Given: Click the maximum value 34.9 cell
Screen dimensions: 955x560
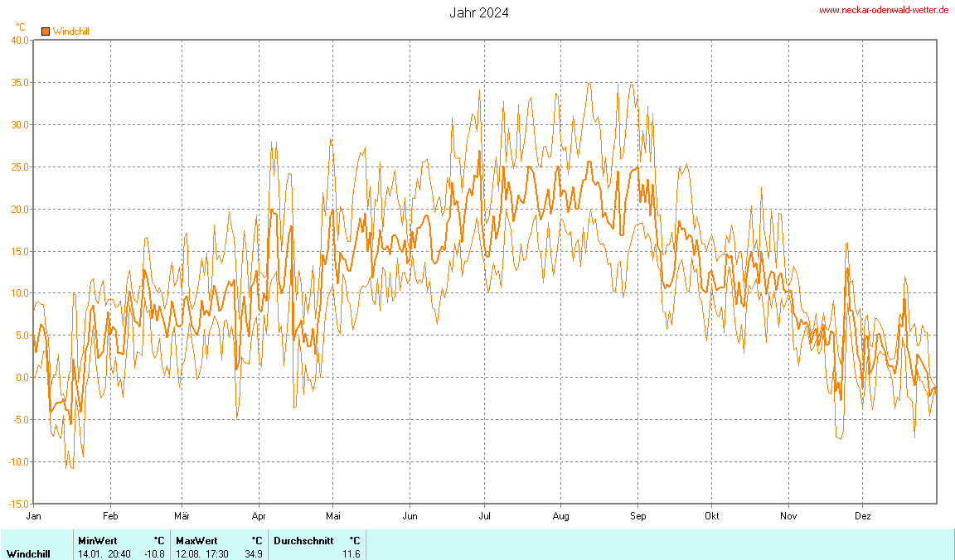Looking at the screenshot, I should [253, 553].
